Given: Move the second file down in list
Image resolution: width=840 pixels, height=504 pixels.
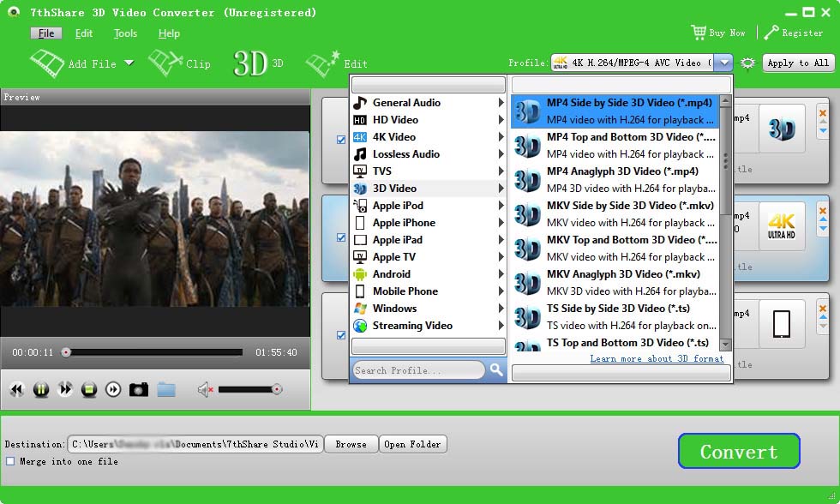Looking at the screenshot, I should tap(823, 229).
